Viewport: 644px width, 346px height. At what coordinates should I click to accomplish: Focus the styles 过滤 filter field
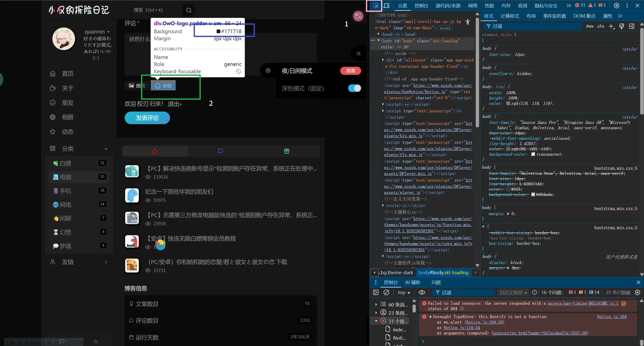click(533, 26)
